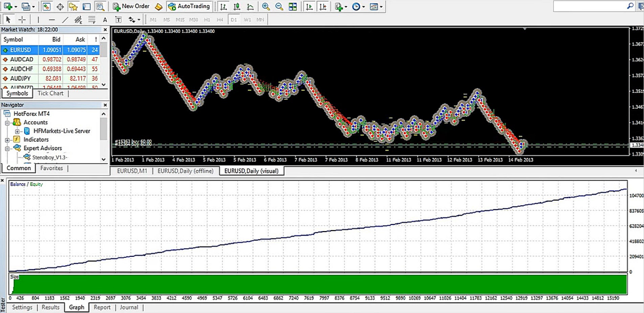This screenshot has height=313, width=644.
Task: Select the Fibonacci retracement tool
Action: click(91, 20)
